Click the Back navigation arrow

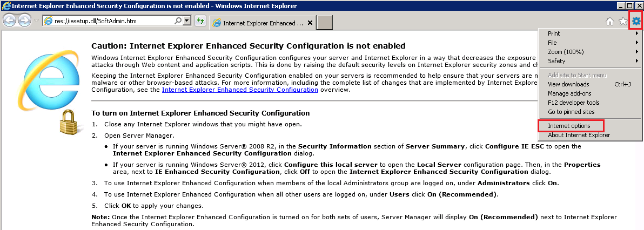coord(10,21)
